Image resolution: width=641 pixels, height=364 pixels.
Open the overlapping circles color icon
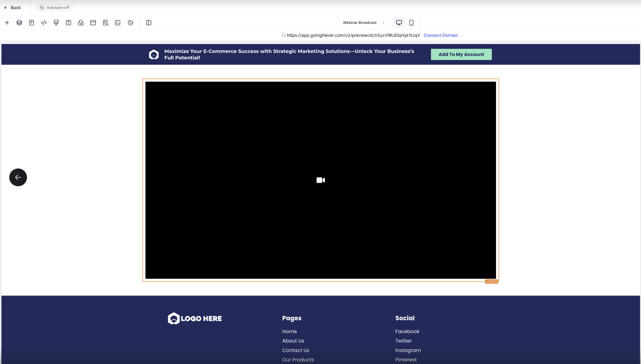click(x=80, y=23)
